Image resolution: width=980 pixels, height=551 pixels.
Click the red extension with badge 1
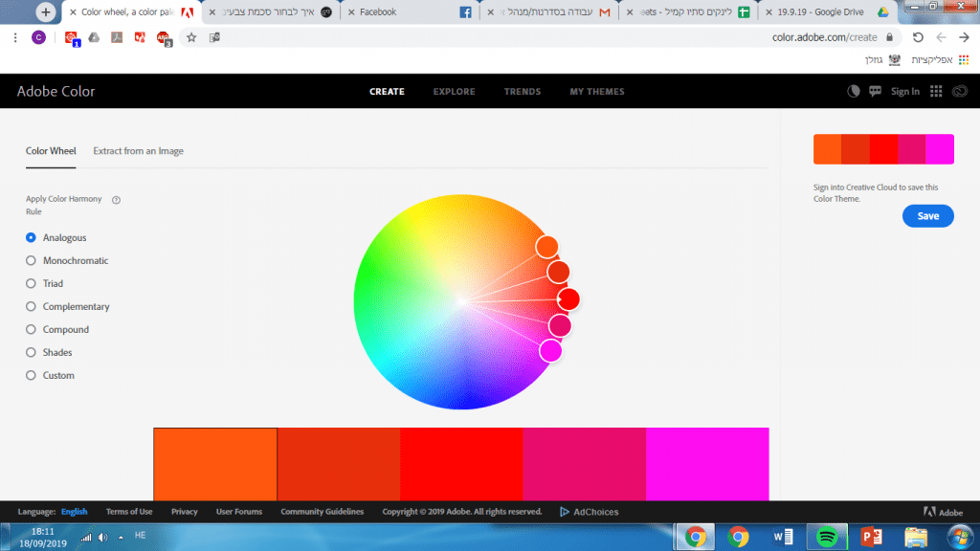point(71,38)
